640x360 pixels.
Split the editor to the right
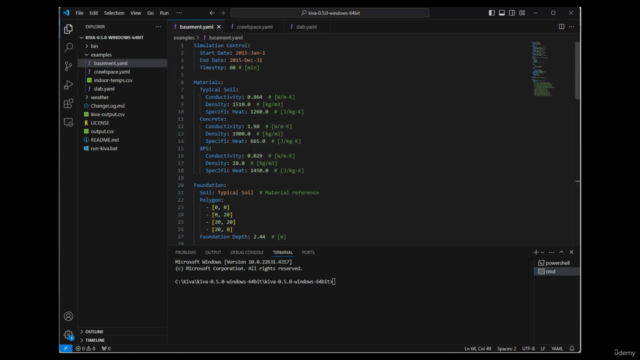562,27
